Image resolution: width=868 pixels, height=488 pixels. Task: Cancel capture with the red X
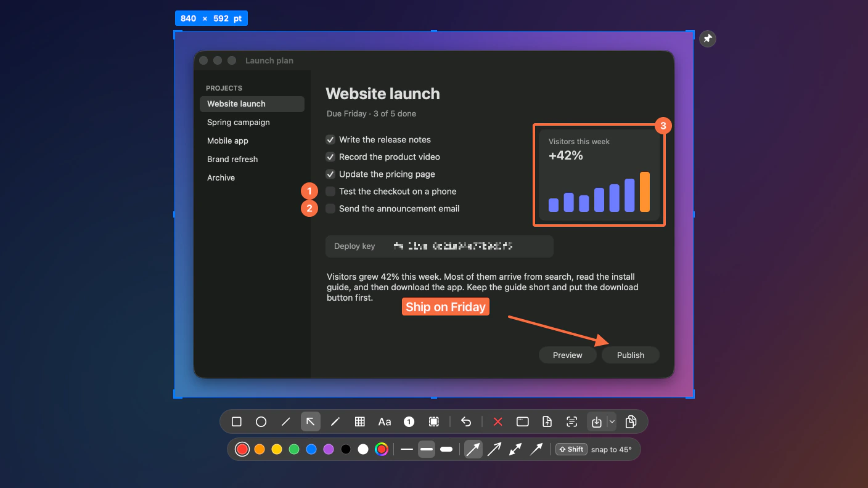pyautogui.click(x=498, y=422)
